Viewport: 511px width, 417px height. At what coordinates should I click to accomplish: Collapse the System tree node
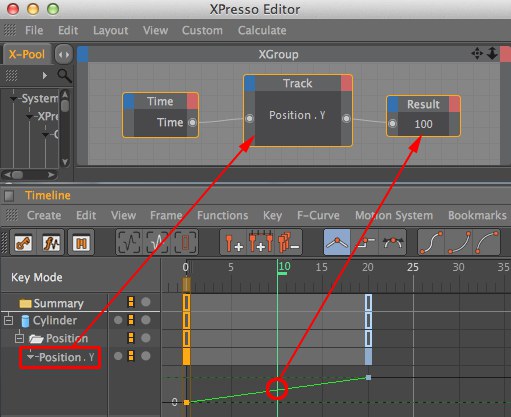pos(13,99)
